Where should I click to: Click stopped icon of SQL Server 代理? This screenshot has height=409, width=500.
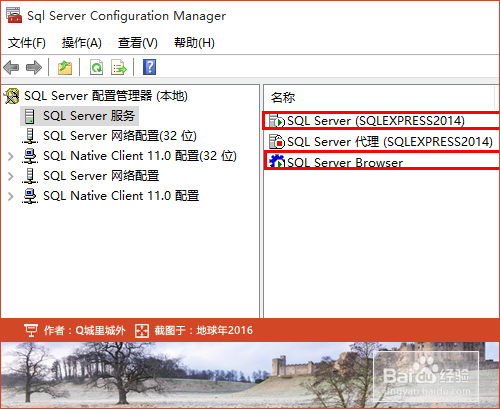click(x=277, y=142)
